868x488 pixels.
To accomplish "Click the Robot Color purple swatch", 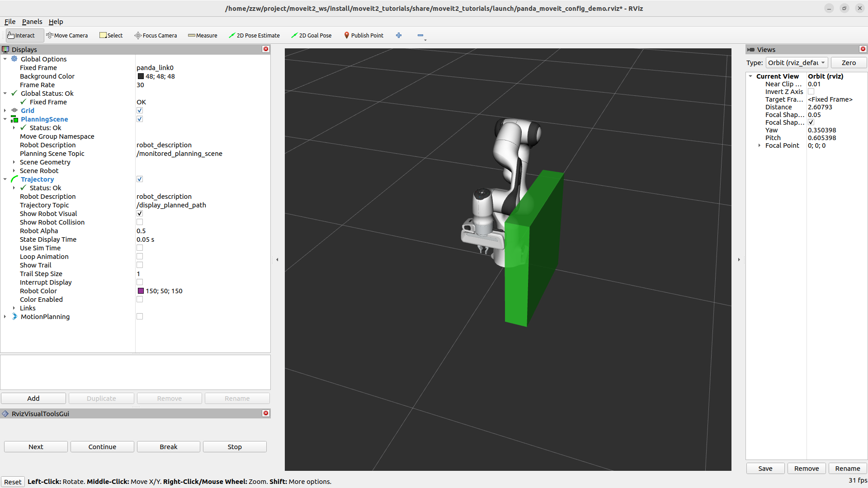I will pos(141,291).
